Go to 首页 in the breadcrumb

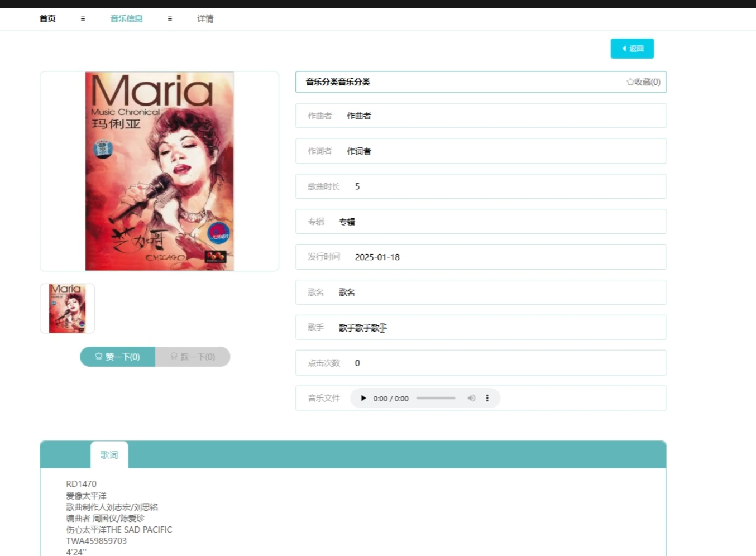coord(47,18)
